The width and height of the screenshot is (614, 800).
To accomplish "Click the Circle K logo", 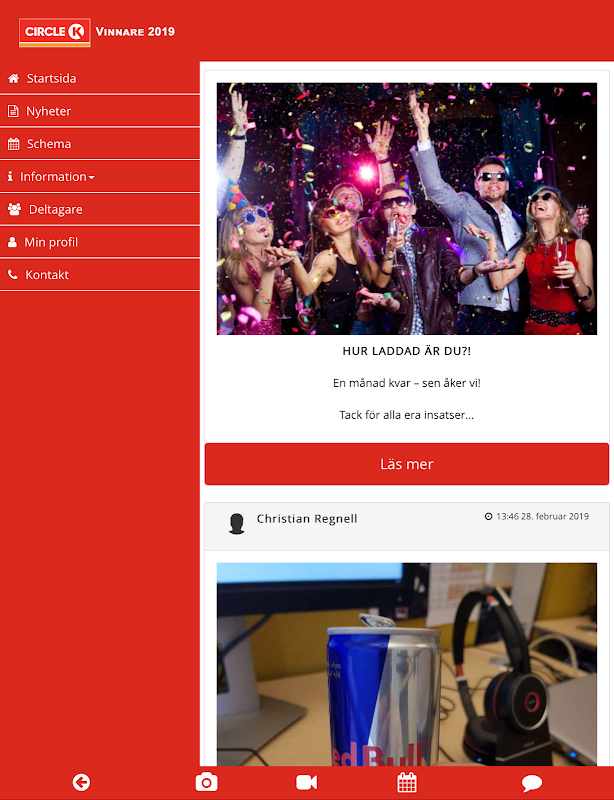I will click(x=55, y=33).
